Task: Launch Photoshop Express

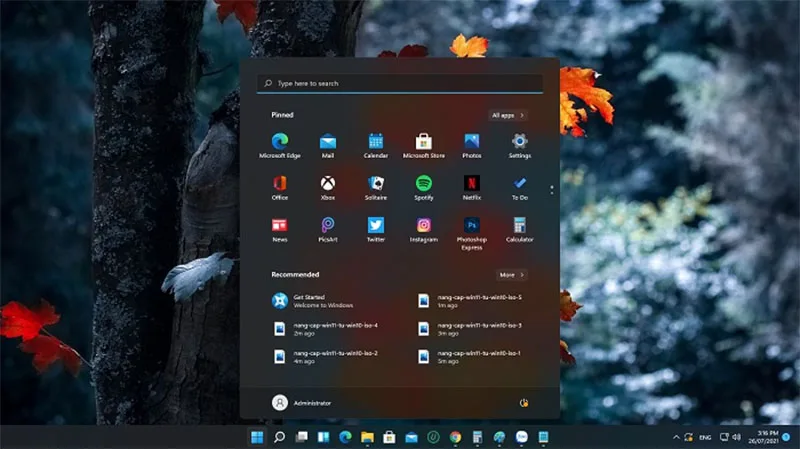Action: point(471,234)
